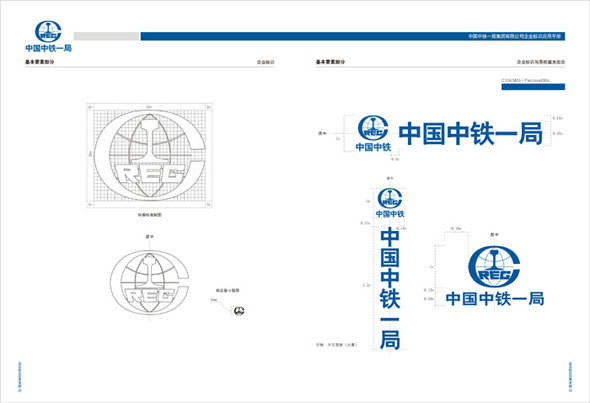Image resolution: width=590 pixels, height=403 pixels.
Task: Select the left page 基本要素部分 heading
Action: [40, 62]
